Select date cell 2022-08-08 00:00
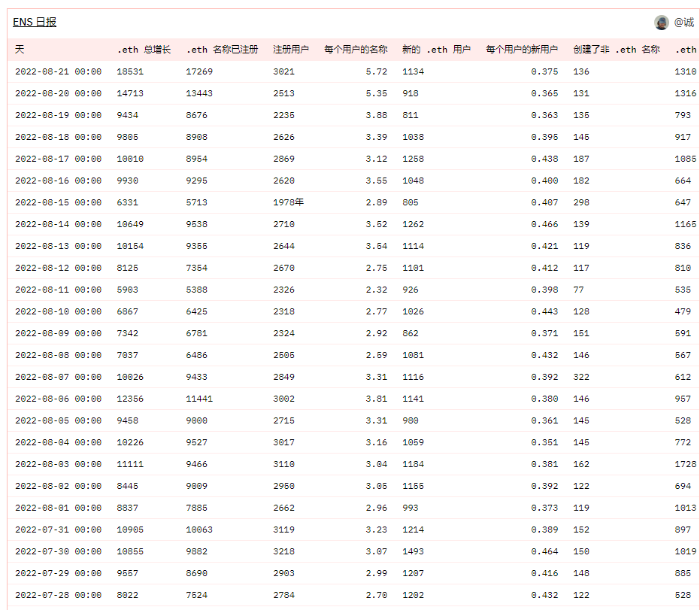Viewport: 700px width, 610px height. point(59,356)
